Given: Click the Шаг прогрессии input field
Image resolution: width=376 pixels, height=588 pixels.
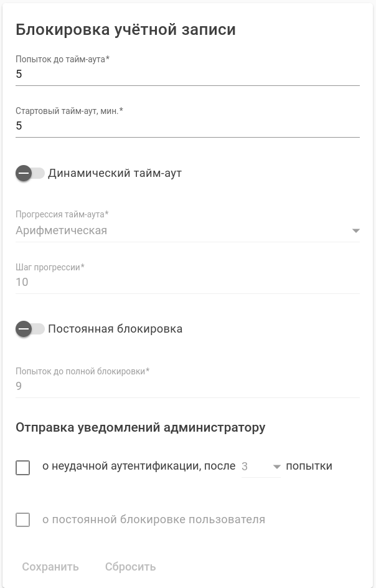Looking at the screenshot, I should 187,282.
